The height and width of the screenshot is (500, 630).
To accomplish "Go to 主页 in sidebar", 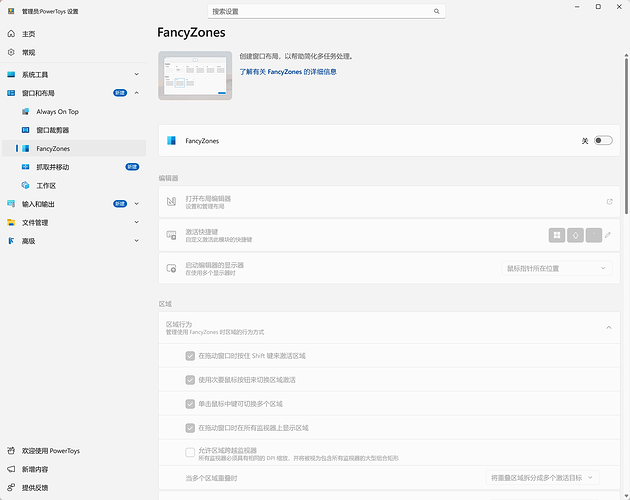I will pyautogui.click(x=74, y=34).
